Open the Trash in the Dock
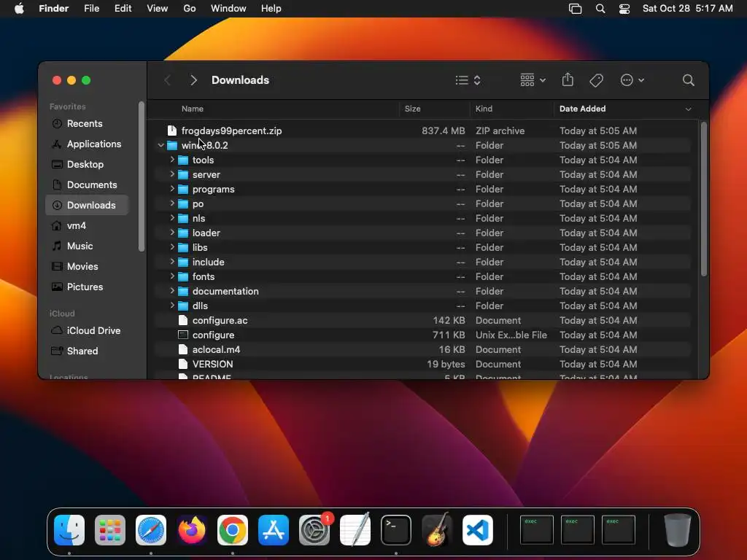The height and width of the screenshot is (560, 747). (x=677, y=529)
